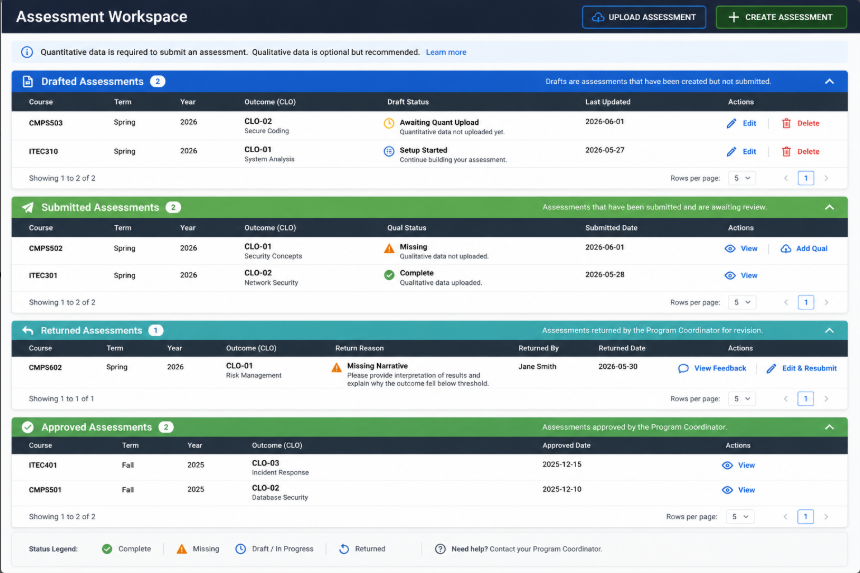The width and height of the screenshot is (860, 573).
Task: Collapse the Returned Assessments section
Action: (829, 330)
